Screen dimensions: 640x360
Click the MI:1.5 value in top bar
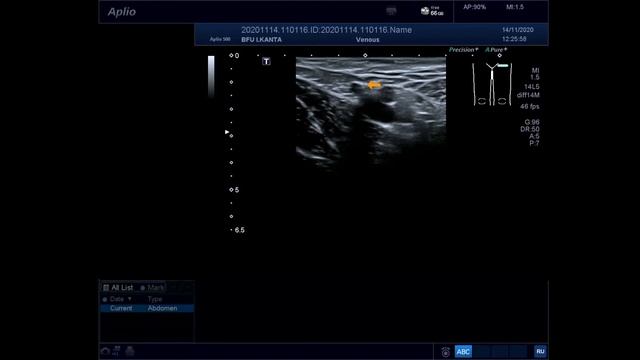pos(515,7)
